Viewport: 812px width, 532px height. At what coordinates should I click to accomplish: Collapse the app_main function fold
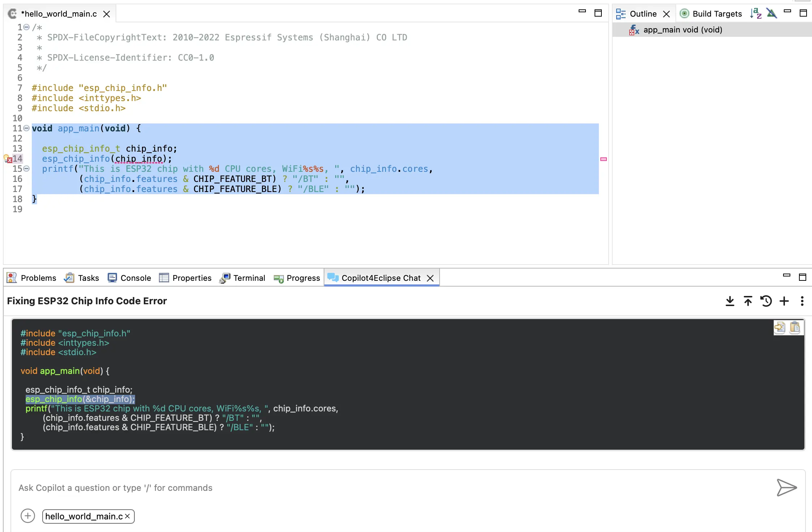click(x=26, y=128)
